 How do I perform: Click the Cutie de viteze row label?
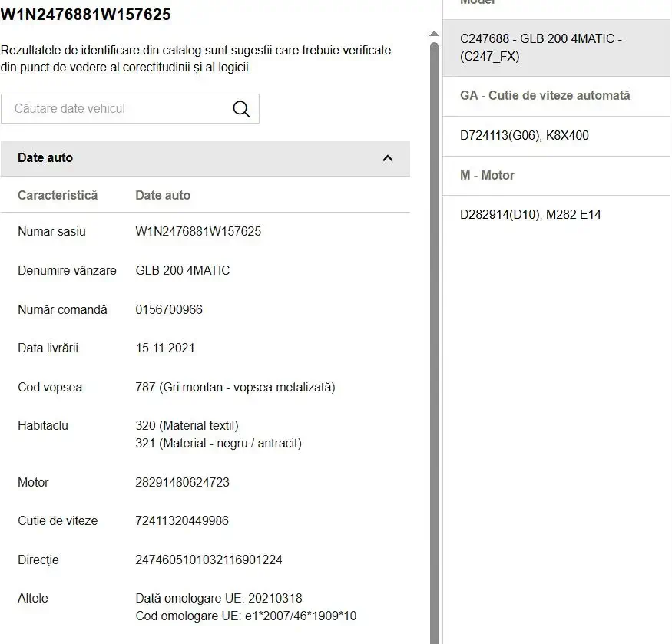58,521
